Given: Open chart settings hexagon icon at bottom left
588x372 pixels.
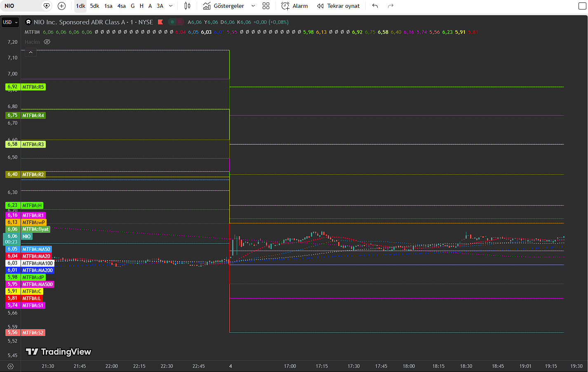Looking at the screenshot, I should coord(10,366).
